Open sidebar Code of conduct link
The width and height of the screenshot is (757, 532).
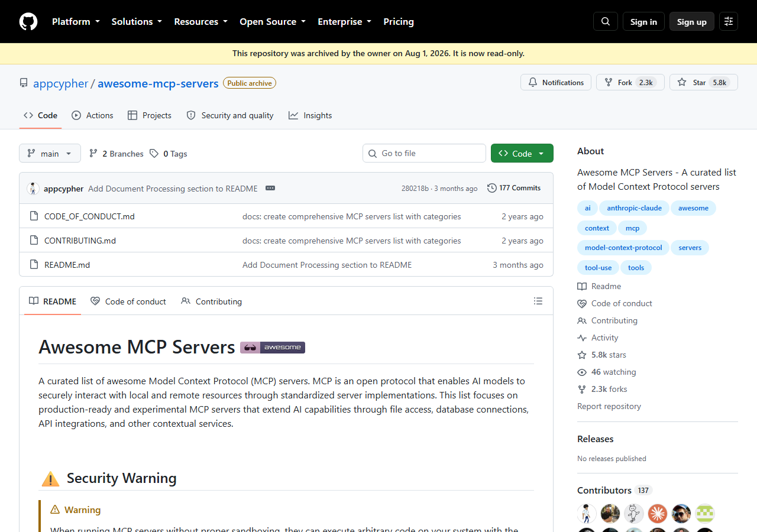614,303
